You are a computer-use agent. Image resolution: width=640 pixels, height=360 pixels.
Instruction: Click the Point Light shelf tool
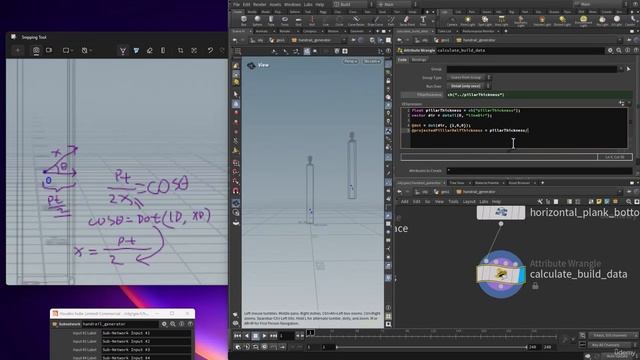(468, 20)
